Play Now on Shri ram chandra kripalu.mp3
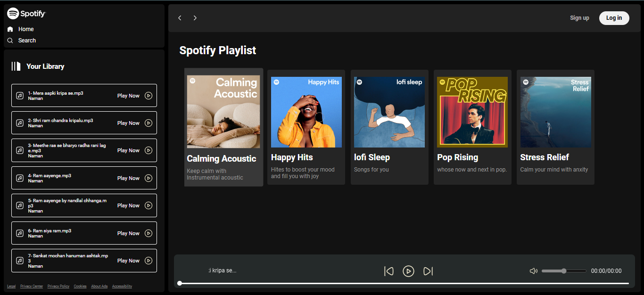The height and width of the screenshot is (295, 644). tap(128, 123)
